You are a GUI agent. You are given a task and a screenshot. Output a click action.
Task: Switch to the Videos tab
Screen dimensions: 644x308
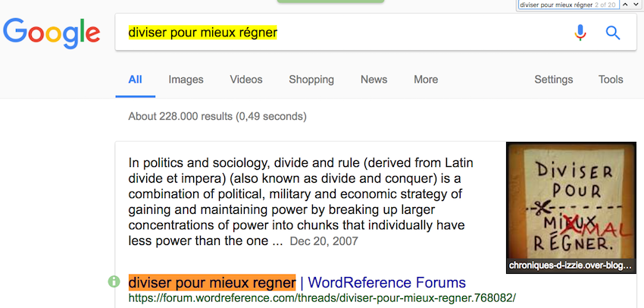(x=246, y=80)
